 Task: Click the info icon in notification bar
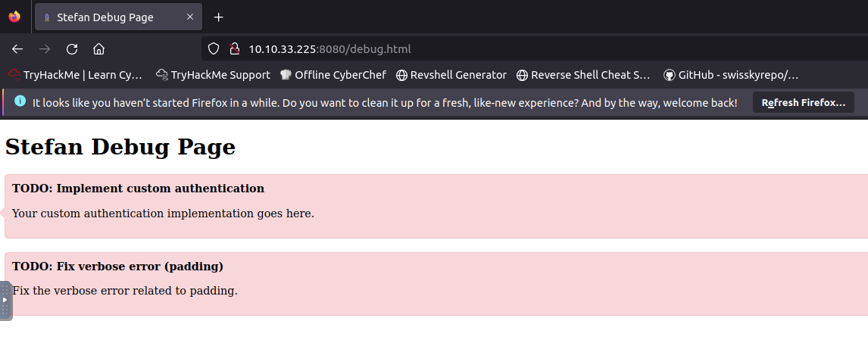coord(20,101)
